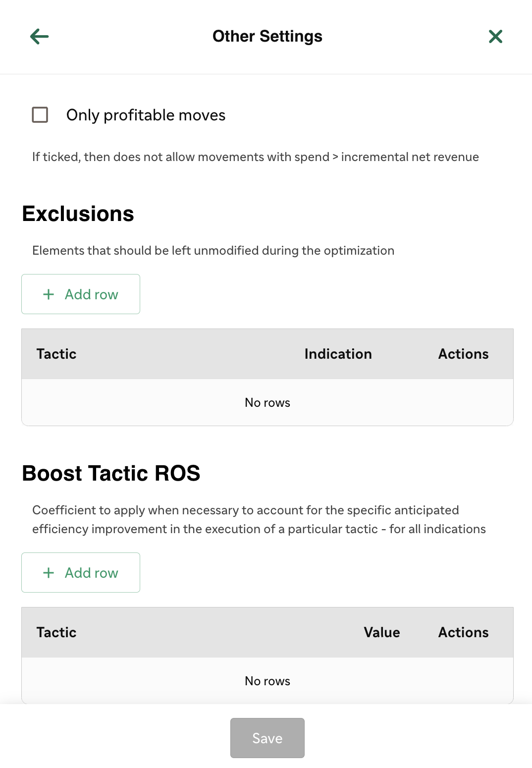This screenshot has width=532, height=768.
Task: Select the Value column header
Action: (381, 632)
